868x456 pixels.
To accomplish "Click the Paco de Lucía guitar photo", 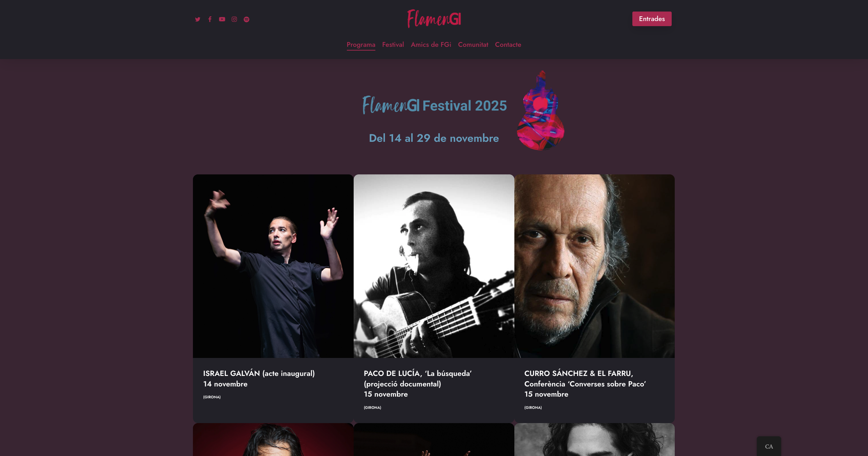I will coord(434,266).
